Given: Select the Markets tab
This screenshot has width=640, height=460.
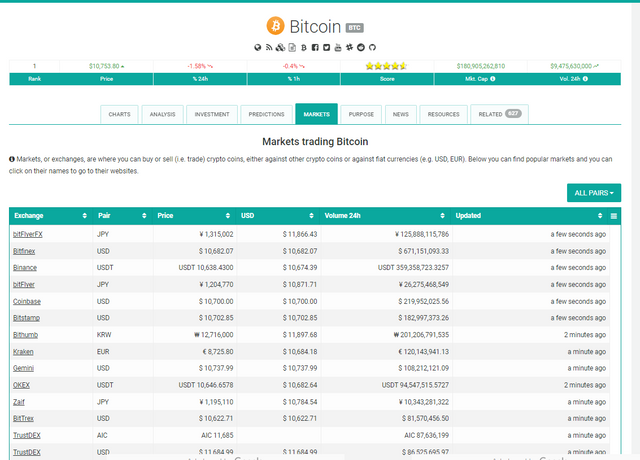Looking at the screenshot, I should click(316, 114).
